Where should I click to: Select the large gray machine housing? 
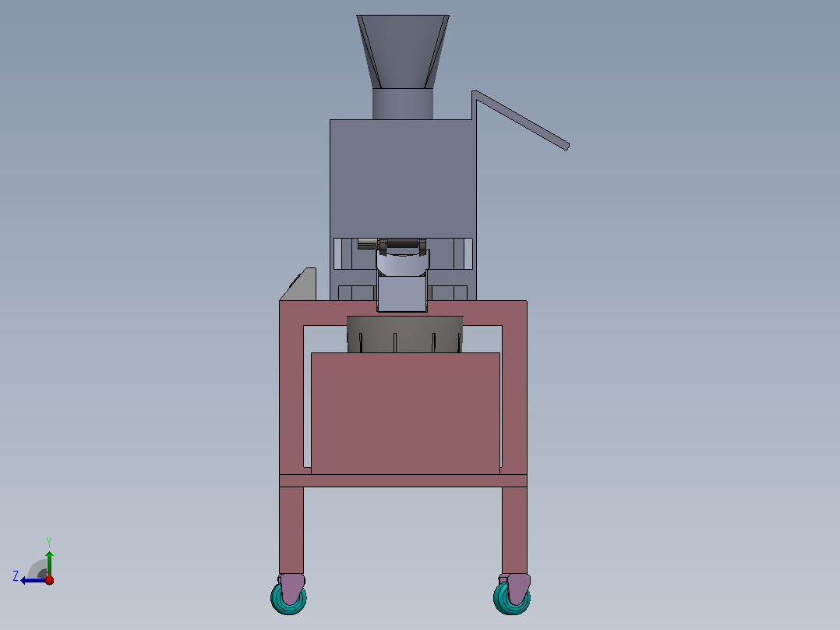click(x=403, y=179)
